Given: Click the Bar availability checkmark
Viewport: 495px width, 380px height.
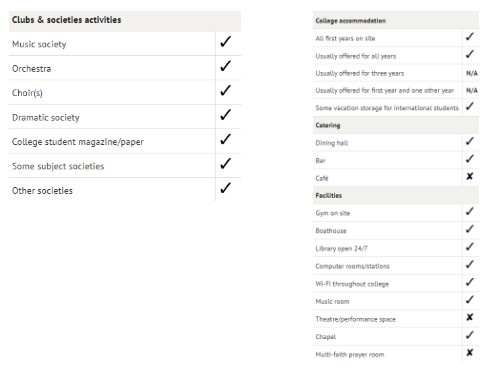Looking at the screenshot, I should [x=470, y=159].
